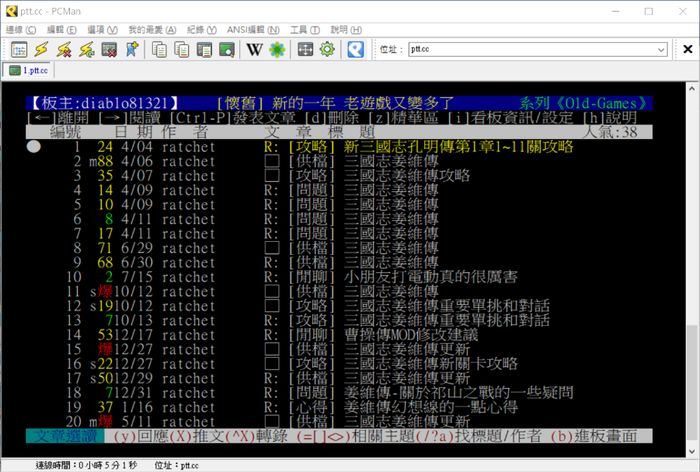Open the 檢視(V) menu
The height and width of the screenshot is (472, 700).
click(x=102, y=30)
